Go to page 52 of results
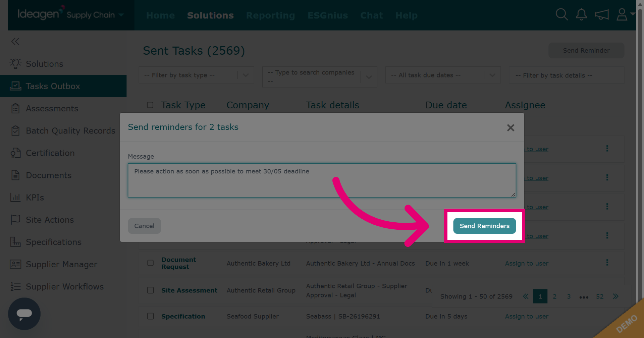Screen dimensions: 644x338 coord(600,296)
